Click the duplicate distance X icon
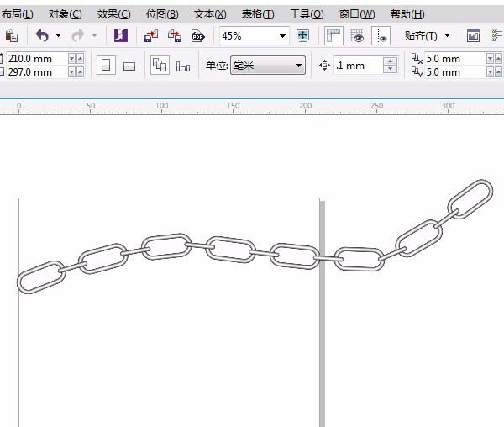Viewport: 504px width, 427px height. pyautogui.click(x=417, y=59)
